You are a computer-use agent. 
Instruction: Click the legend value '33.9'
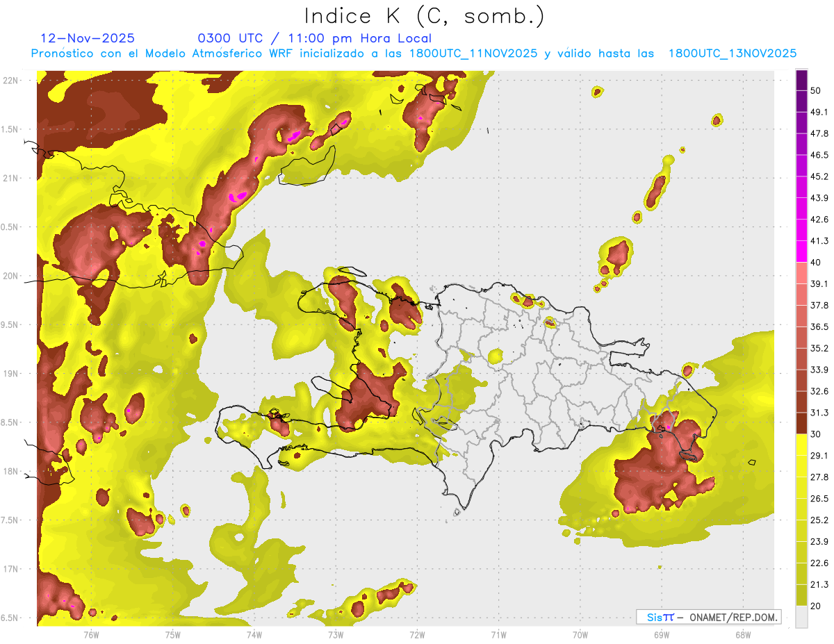point(819,370)
